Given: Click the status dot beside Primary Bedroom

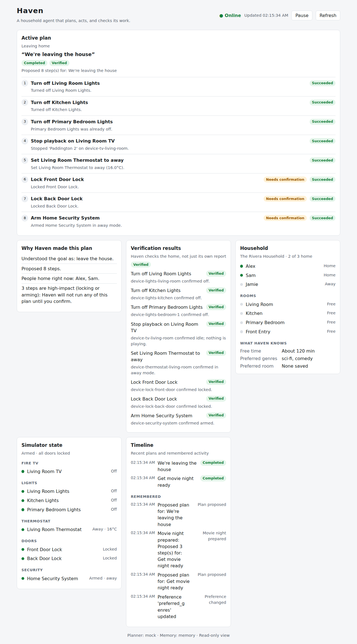Looking at the screenshot, I should [242, 323].
